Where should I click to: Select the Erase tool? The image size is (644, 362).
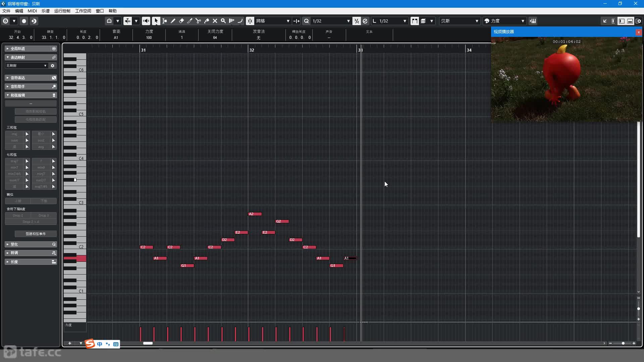click(181, 21)
